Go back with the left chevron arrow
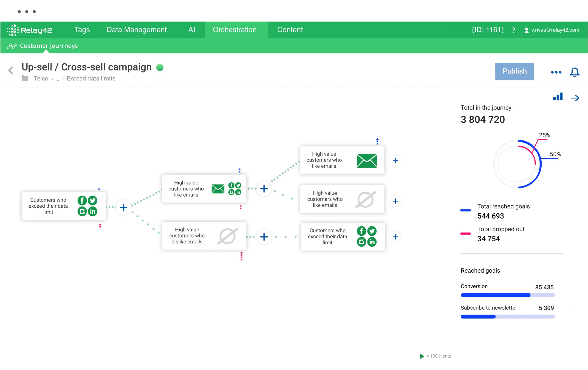 (11, 70)
